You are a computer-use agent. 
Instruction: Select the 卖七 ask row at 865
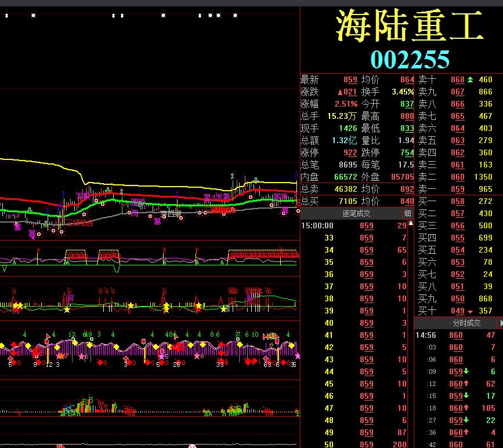(459, 116)
